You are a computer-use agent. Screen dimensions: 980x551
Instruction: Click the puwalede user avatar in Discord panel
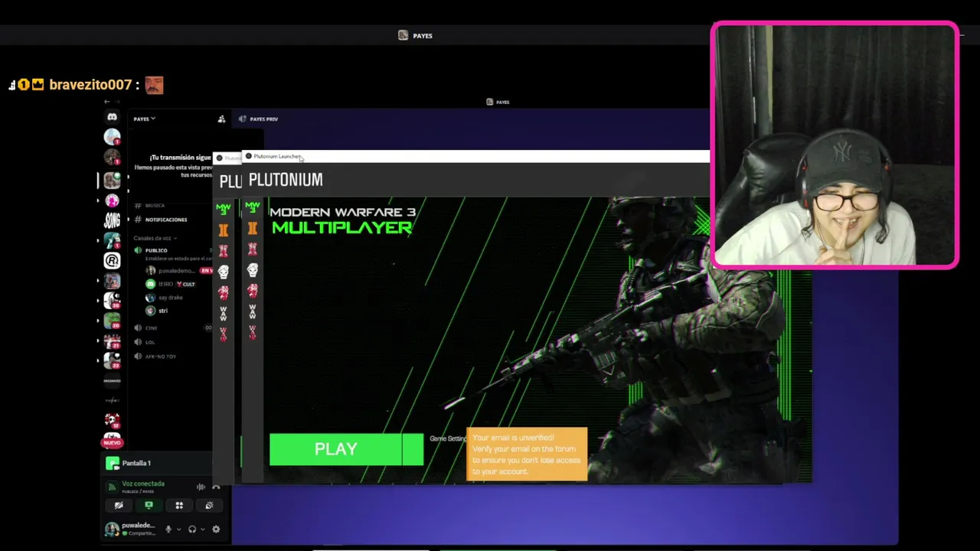point(112,529)
